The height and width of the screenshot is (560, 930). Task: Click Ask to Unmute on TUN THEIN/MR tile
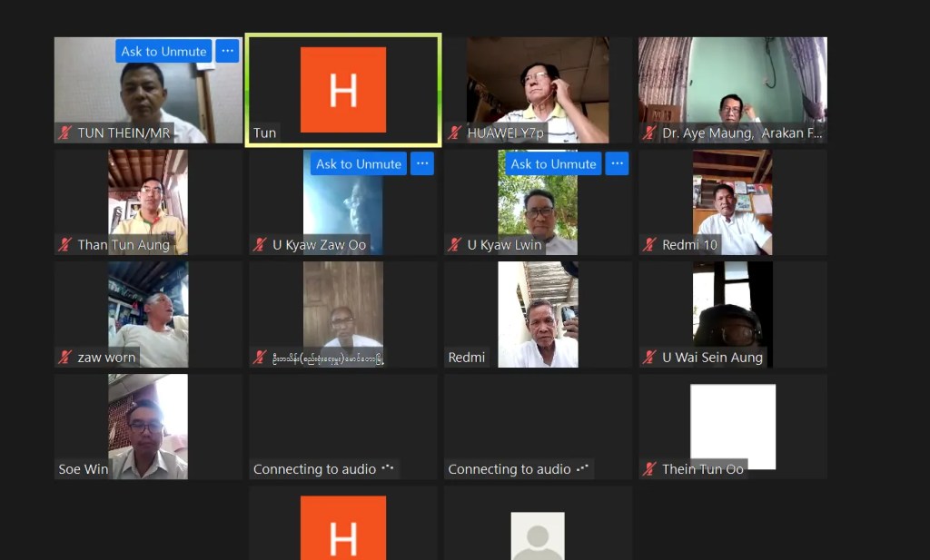163,52
